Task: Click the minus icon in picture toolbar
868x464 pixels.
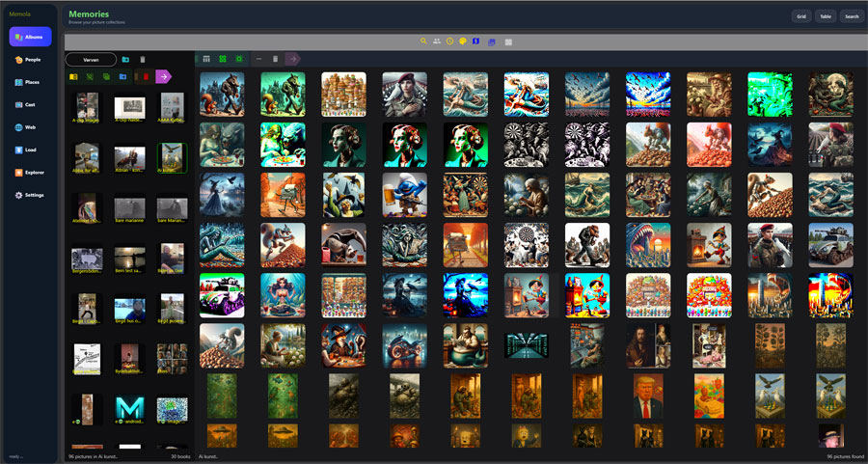Action: pos(258,59)
